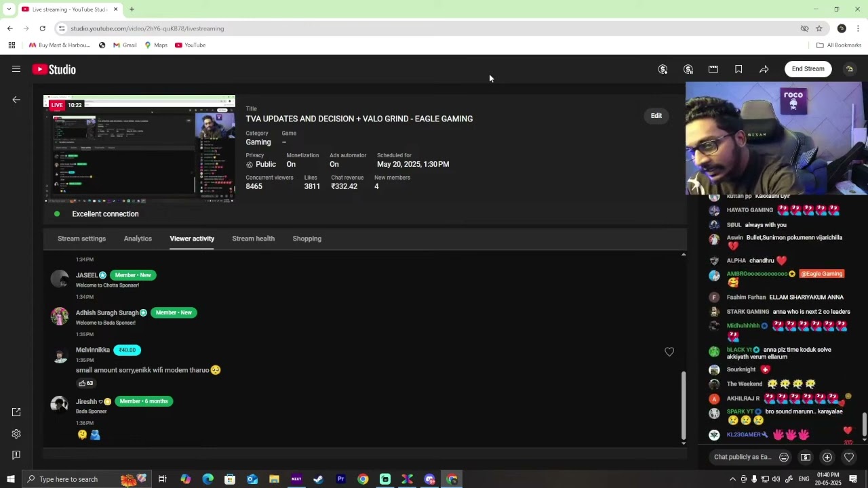The height and width of the screenshot is (488, 868).
Task: Open the Windows Start menu
Action: [10, 479]
